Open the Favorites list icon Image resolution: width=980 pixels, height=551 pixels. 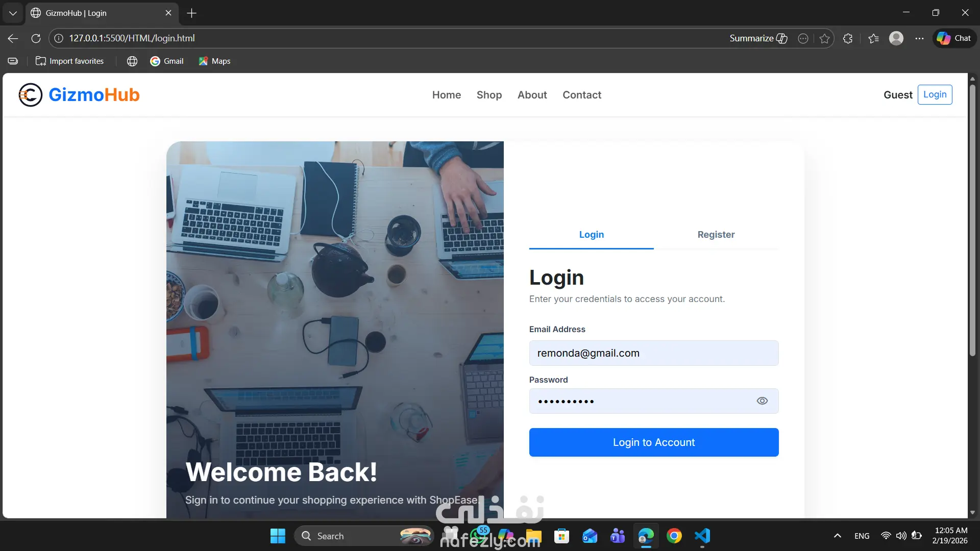[873, 38]
